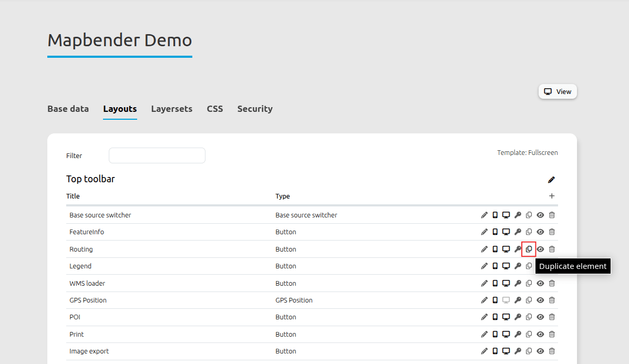Edit the POI element

coord(484,317)
